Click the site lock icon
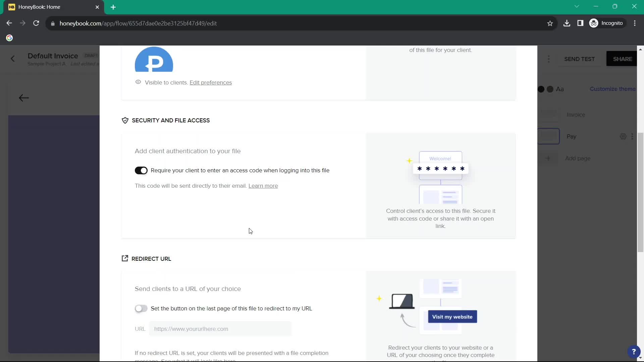This screenshot has width=644, height=362. pos(53,23)
